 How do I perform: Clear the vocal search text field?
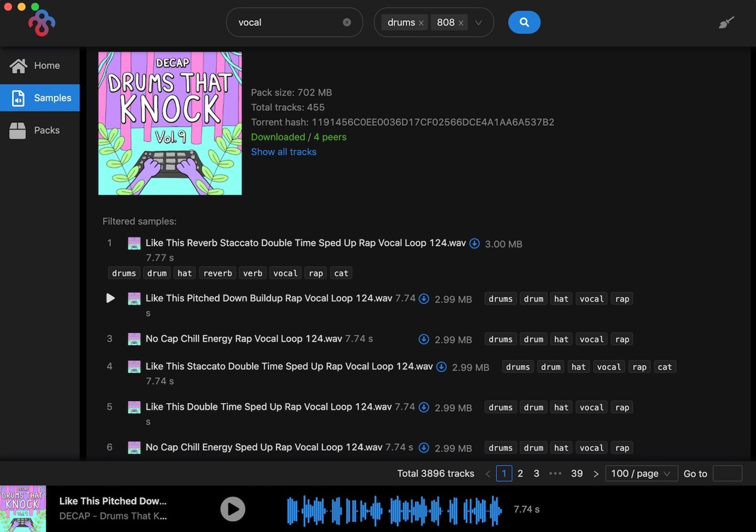tap(346, 23)
